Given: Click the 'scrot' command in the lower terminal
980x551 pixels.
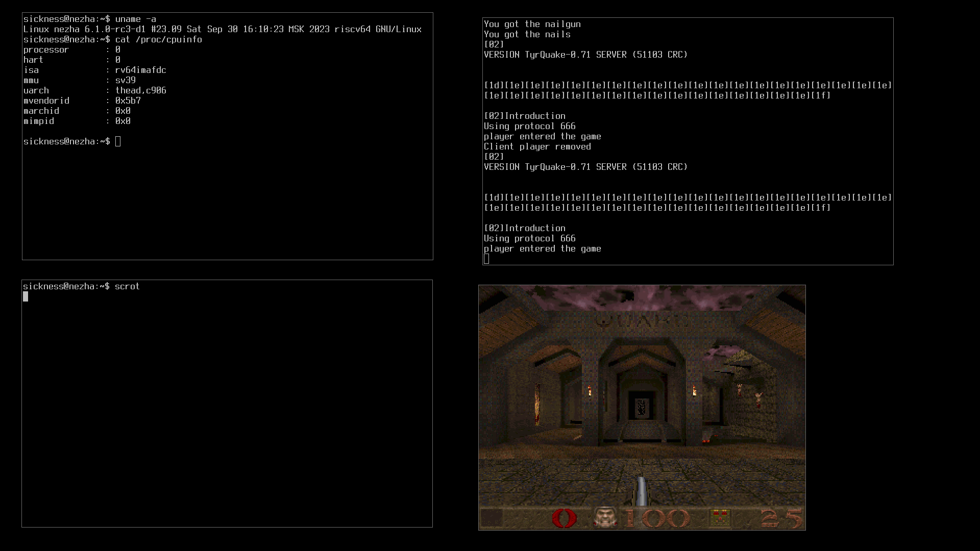Looking at the screenshot, I should (x=127, y=286).
